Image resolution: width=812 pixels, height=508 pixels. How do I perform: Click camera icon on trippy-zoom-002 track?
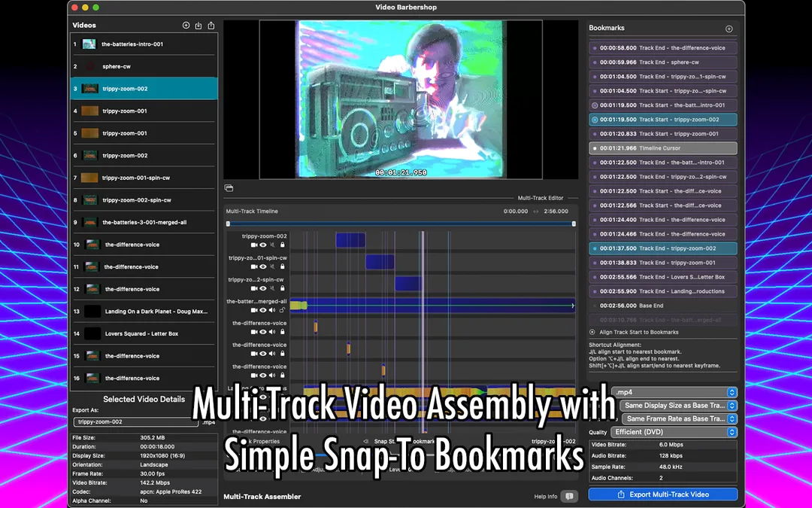pyautogui.click(x=254, y=245)
